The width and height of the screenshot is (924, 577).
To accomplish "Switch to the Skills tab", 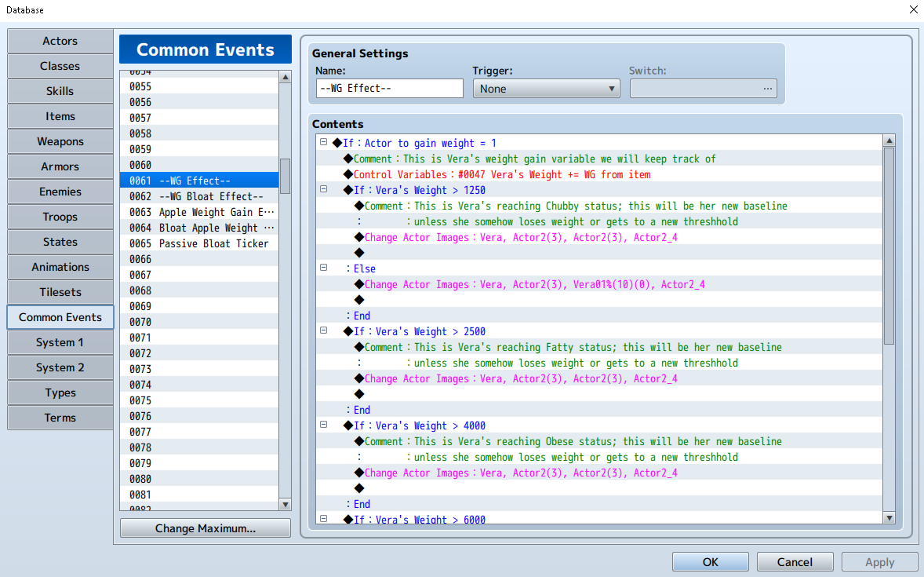I will [60, 91].
